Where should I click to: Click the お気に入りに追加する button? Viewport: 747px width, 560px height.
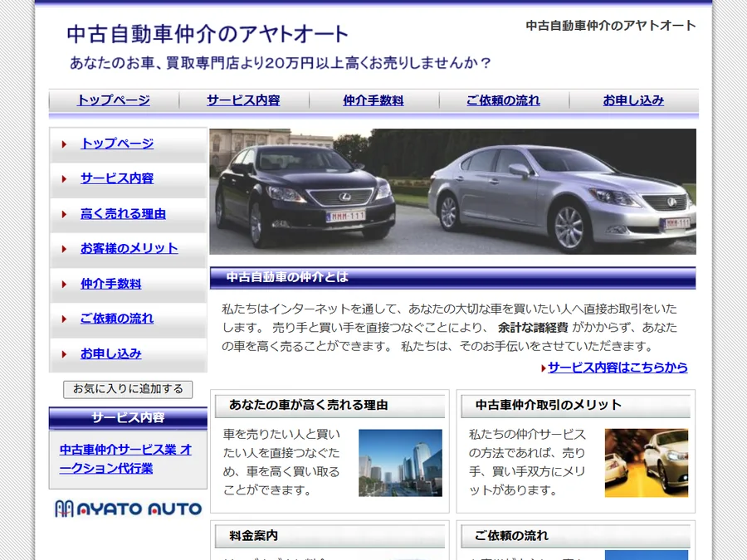click(x=128, y=389)
